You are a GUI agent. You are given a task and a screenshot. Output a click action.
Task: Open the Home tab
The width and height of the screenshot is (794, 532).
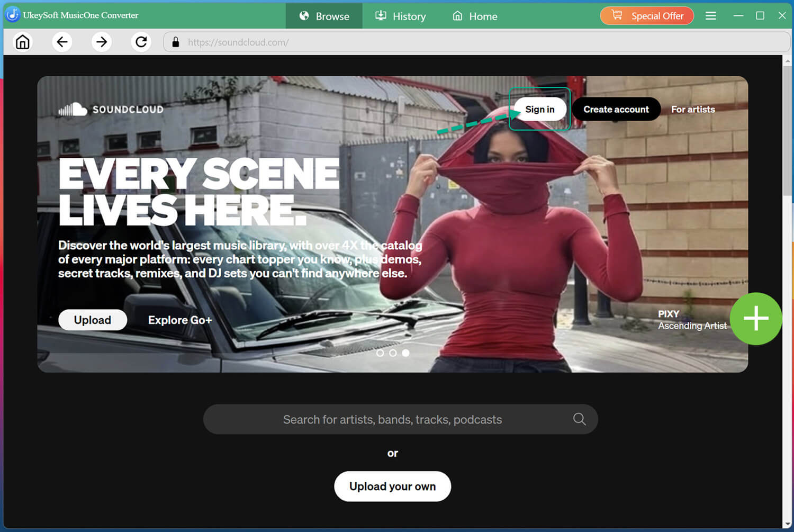pyautogui.click(x=475, y=16)
